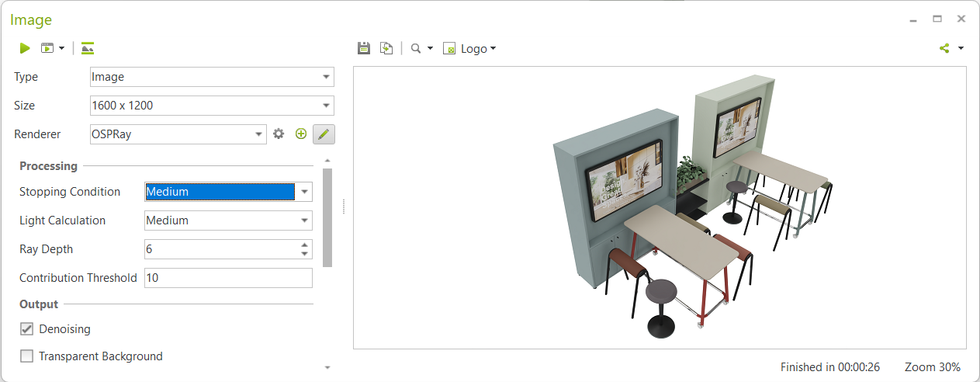980x382 pixels.
Task: Open the Light Calculation dropdown
Action: [x=305, y=221]
